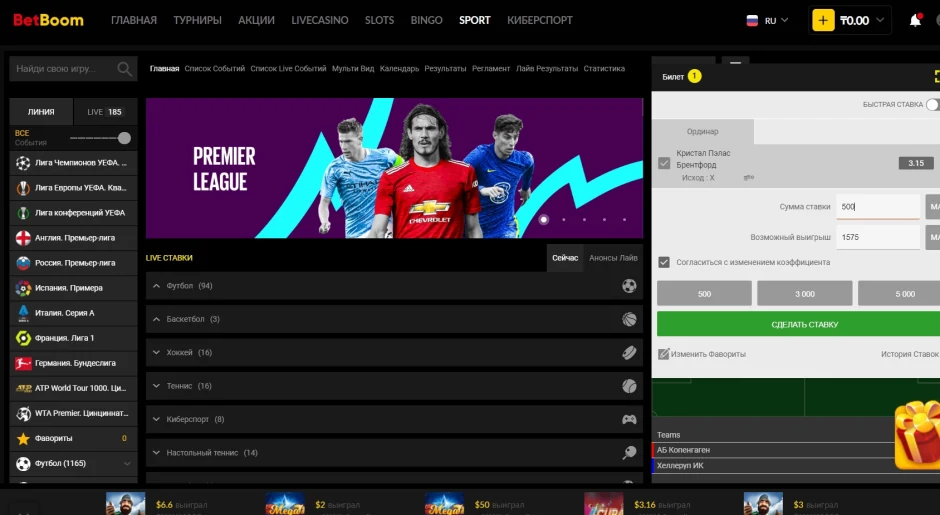This screenshot has height=515, width=940.
Task: Open the RU language dropdown
Action: coord(767,20)
